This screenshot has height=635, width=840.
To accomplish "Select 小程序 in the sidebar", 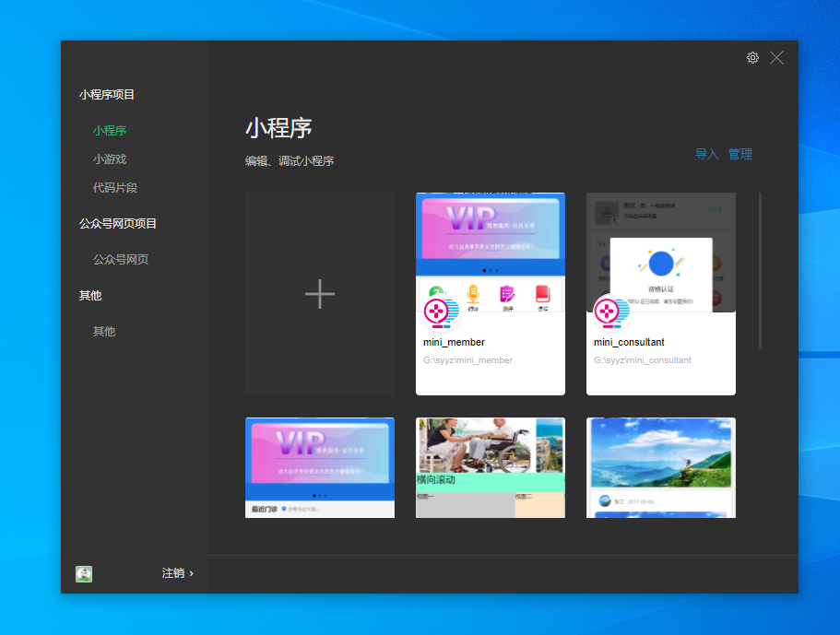I will [110, 131].
